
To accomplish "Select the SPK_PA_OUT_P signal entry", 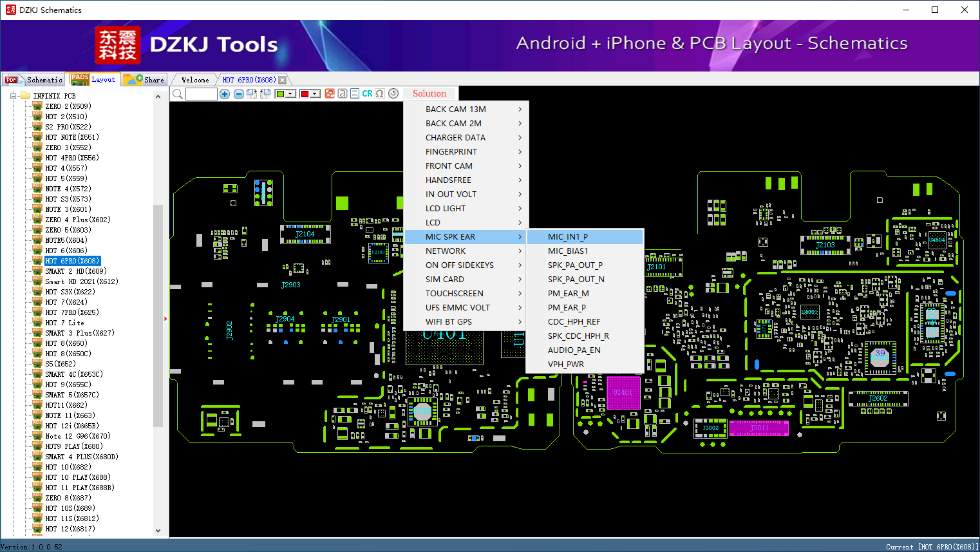I will click(585, 265).
